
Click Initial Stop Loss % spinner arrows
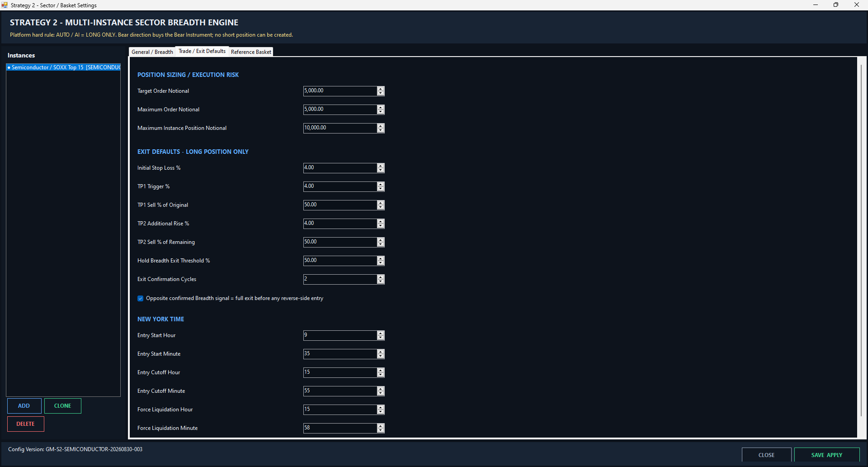coord(381,168)
